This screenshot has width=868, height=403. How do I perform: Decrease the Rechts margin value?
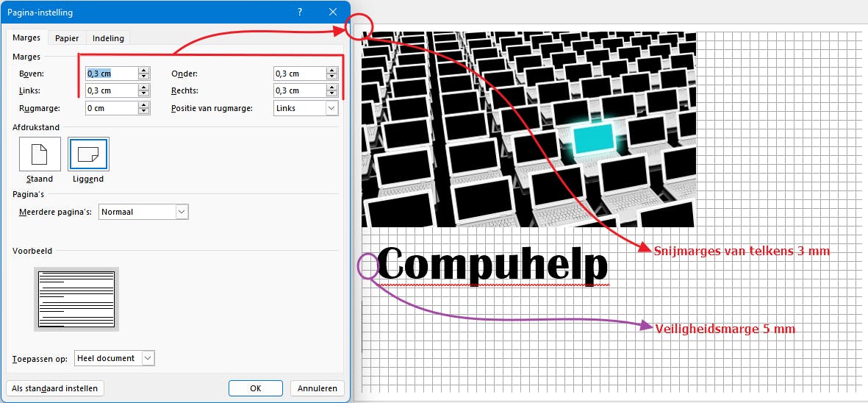click(332, 94)
